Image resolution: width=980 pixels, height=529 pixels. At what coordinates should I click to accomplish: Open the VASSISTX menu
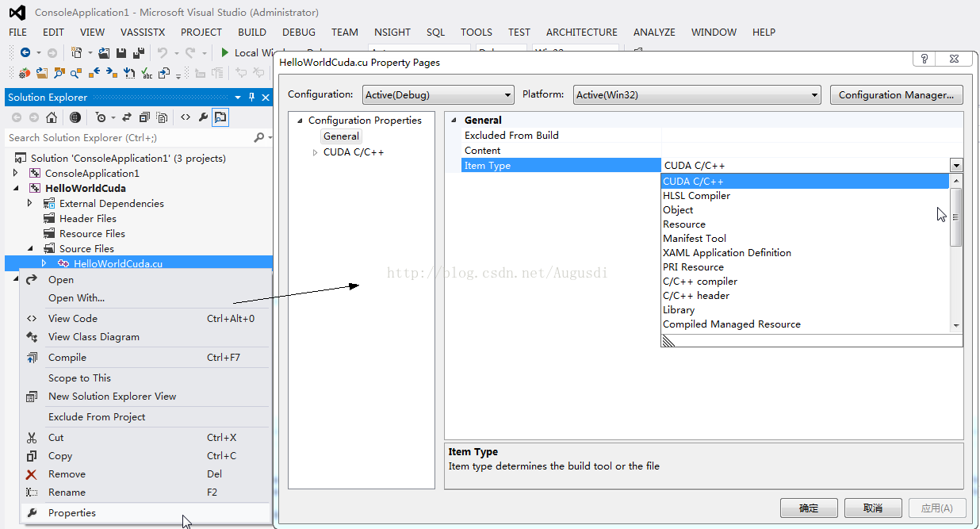point(143,32)
